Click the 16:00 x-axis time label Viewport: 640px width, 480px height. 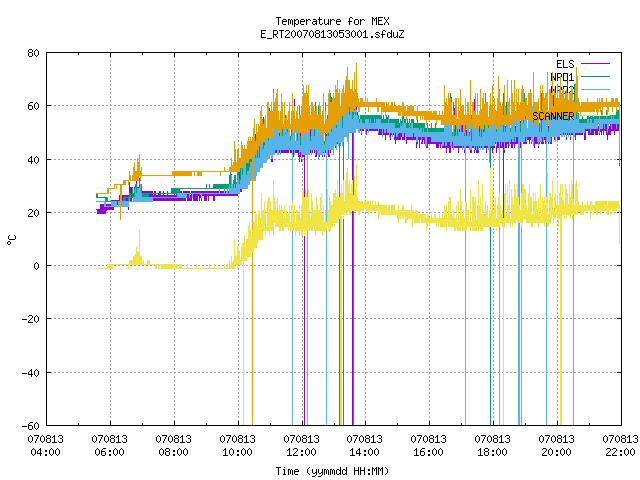click(x=429, y=452)
